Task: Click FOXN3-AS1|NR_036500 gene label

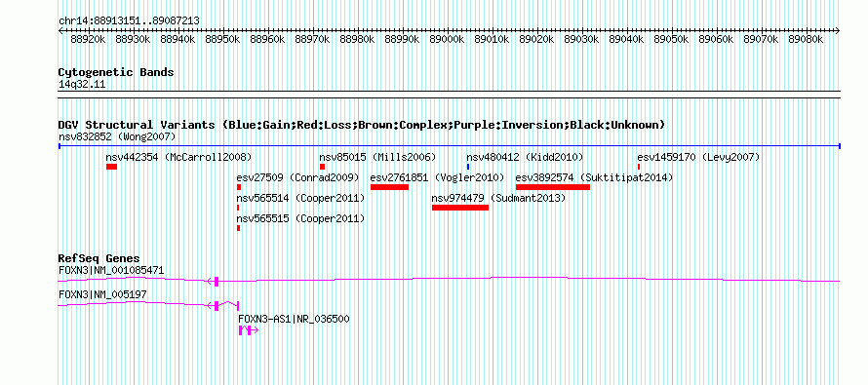Action: (294, 319)
